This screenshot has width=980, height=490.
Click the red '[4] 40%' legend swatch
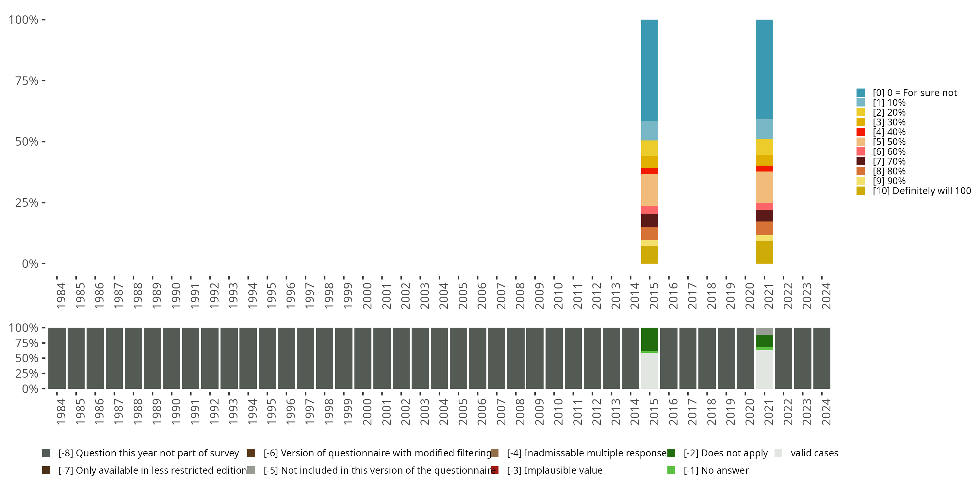tap(860, 132)
